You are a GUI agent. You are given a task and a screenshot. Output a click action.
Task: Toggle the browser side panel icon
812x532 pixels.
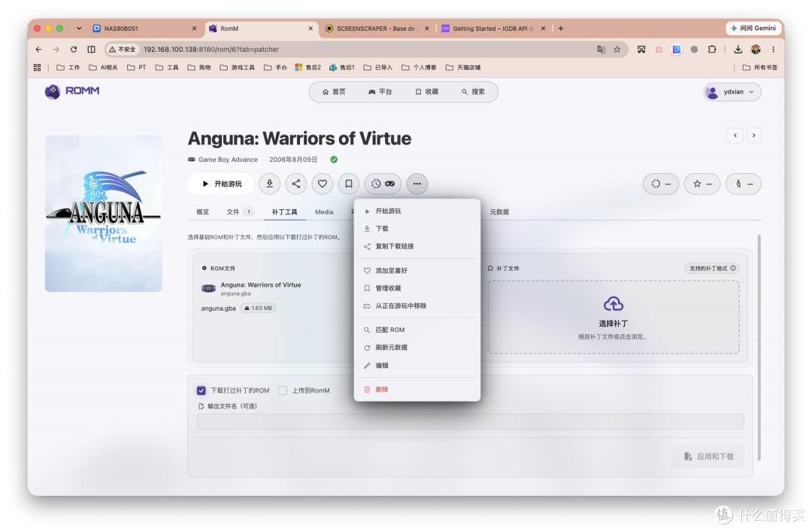91,49
